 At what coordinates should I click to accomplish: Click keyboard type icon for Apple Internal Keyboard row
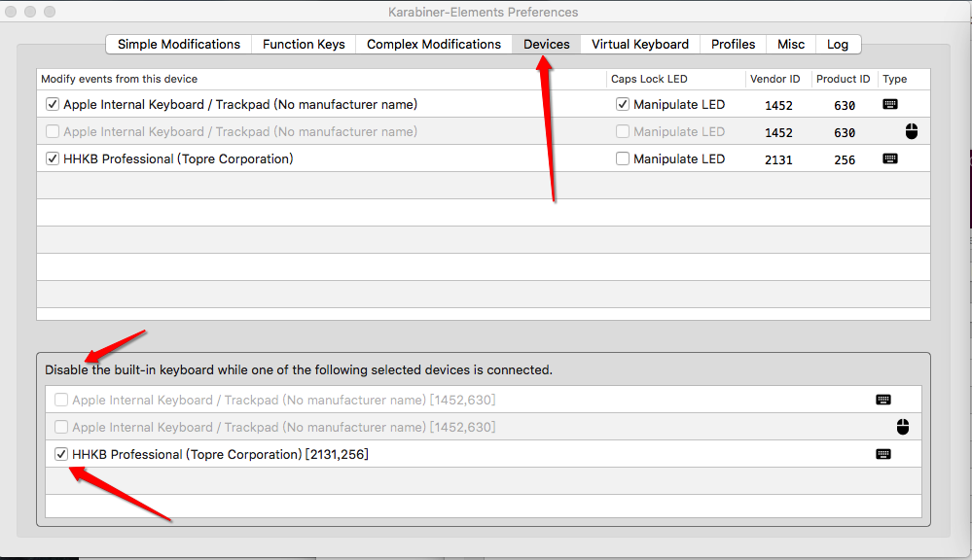click(x=890, y=104)
